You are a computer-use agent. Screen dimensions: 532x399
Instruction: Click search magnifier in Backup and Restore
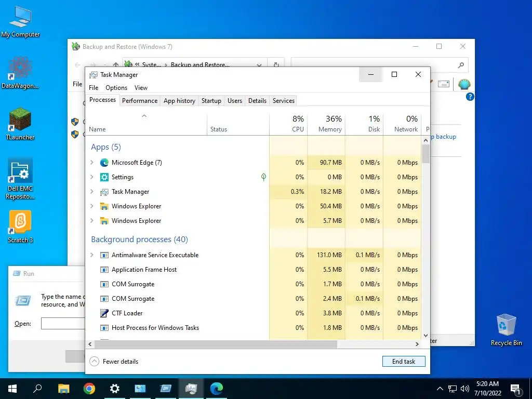[461, 65]
